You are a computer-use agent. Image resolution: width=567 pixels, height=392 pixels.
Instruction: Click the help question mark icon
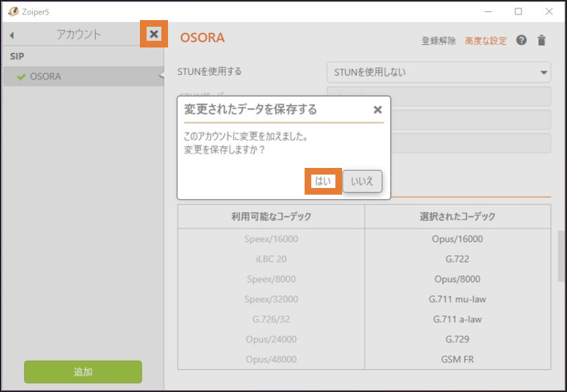[x=521, y=40]
